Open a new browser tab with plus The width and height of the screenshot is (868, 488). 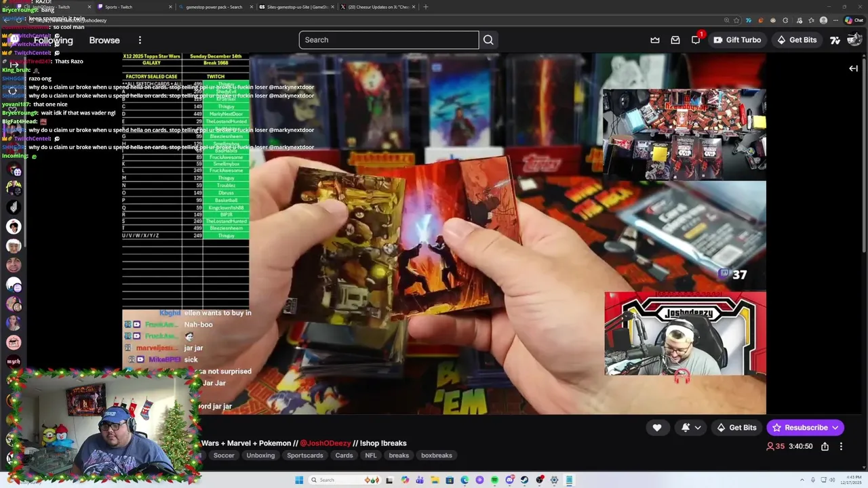[x=426, y=7]
